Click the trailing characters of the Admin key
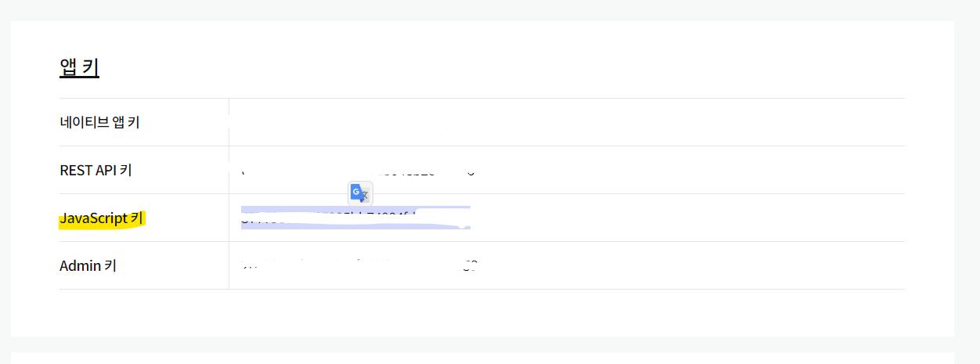This screenshot has width=980, height=364. point(471,265)
